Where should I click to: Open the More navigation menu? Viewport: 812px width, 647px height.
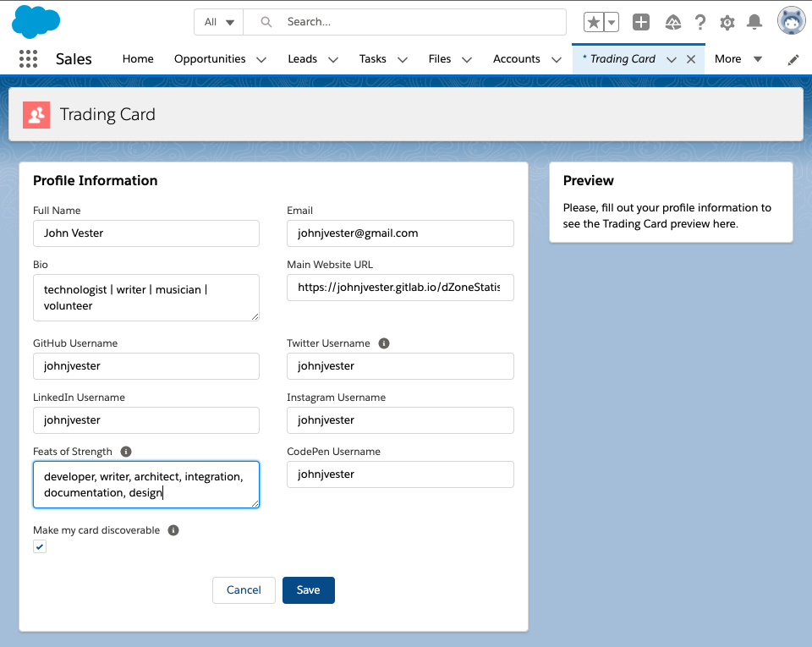point(738,59)
